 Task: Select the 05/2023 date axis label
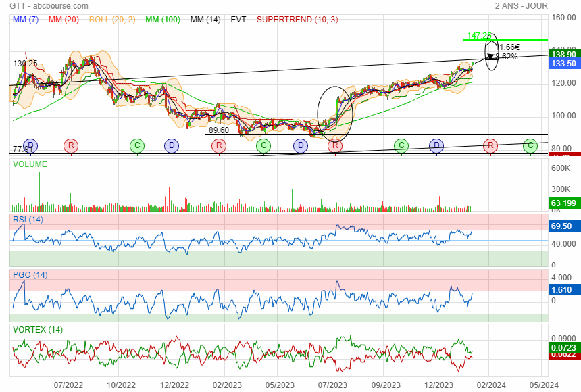coord(280,385)
